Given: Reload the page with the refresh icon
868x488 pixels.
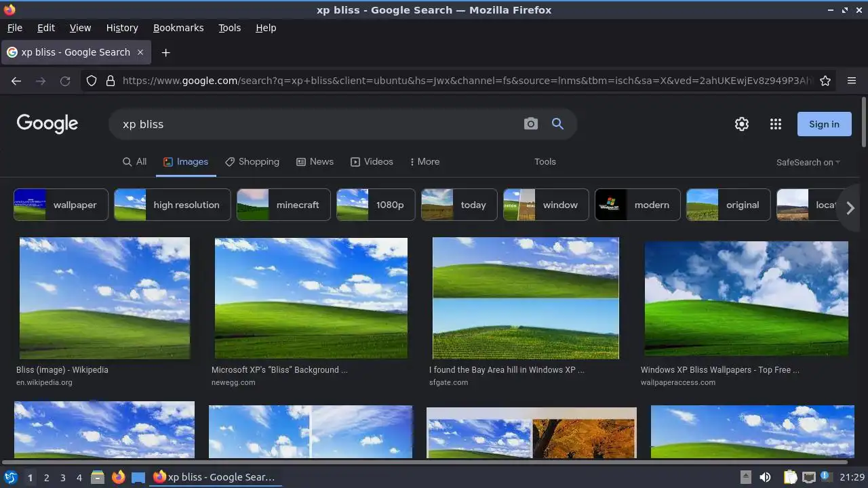Looking at the screenshot, I should pyautogui.click(x=65, y=81).
